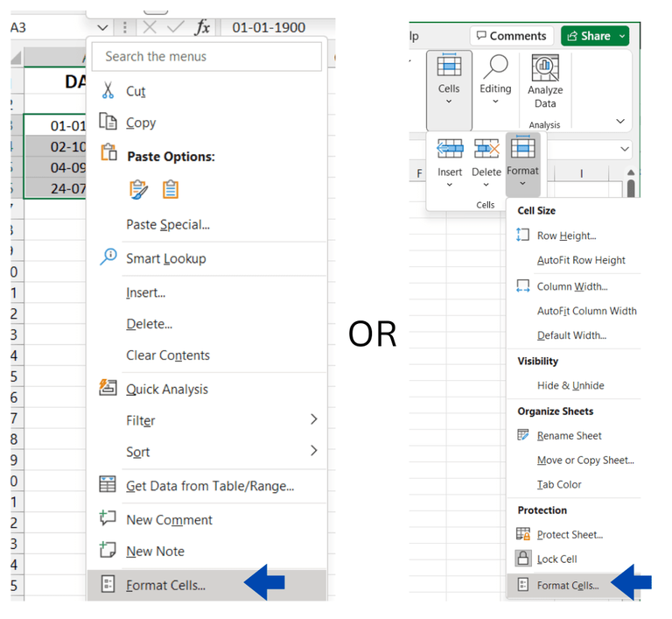Click the Delete cells icon
672x619 pixels.
coord(486,149)
